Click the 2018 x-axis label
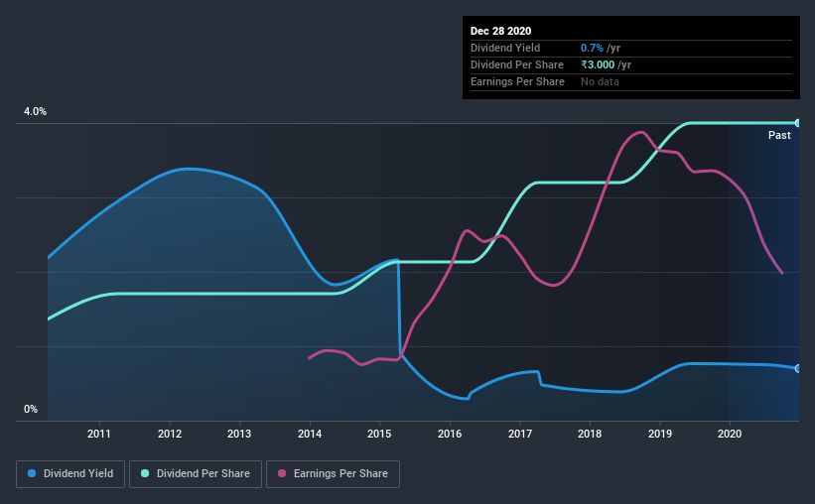 point(590,434)
